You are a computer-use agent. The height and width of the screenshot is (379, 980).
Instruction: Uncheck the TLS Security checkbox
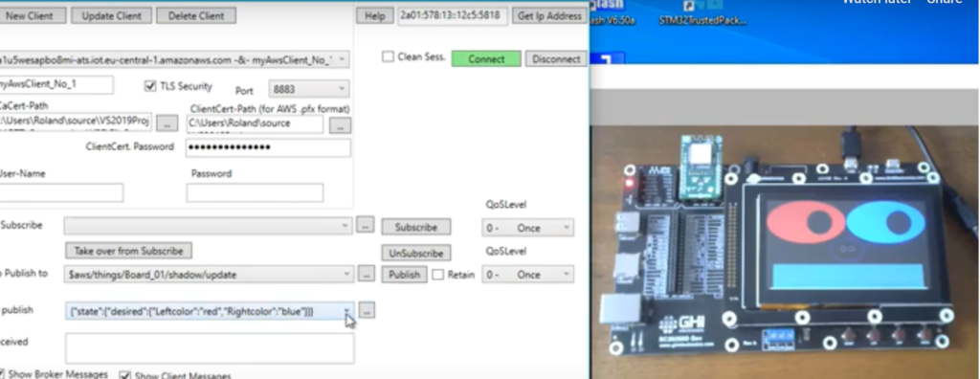[150, 86]
